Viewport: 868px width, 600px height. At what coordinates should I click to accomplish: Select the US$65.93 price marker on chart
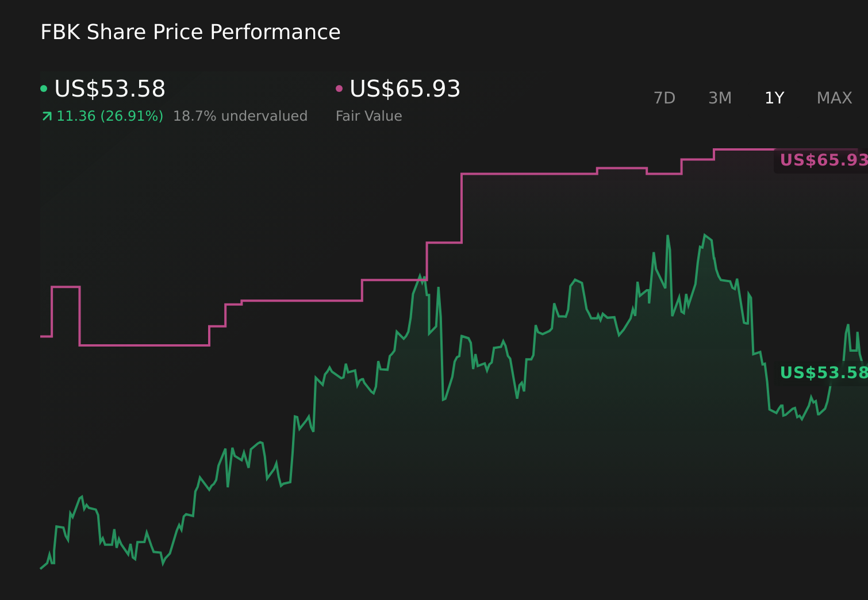tap(822, 160)
